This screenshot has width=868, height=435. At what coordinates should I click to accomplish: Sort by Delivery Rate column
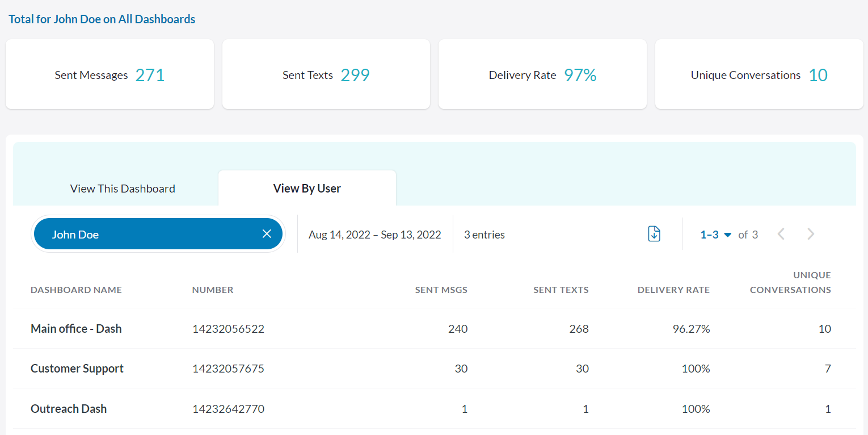click(x=673, y=290)
